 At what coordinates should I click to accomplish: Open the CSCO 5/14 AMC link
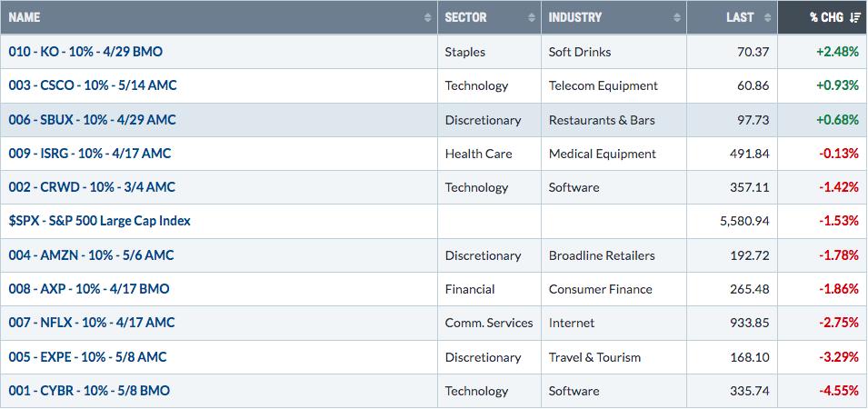pyautogui.click(x=93, y=85)
